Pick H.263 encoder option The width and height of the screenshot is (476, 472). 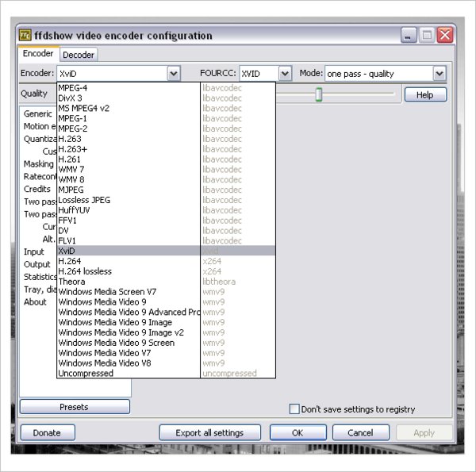166,139
